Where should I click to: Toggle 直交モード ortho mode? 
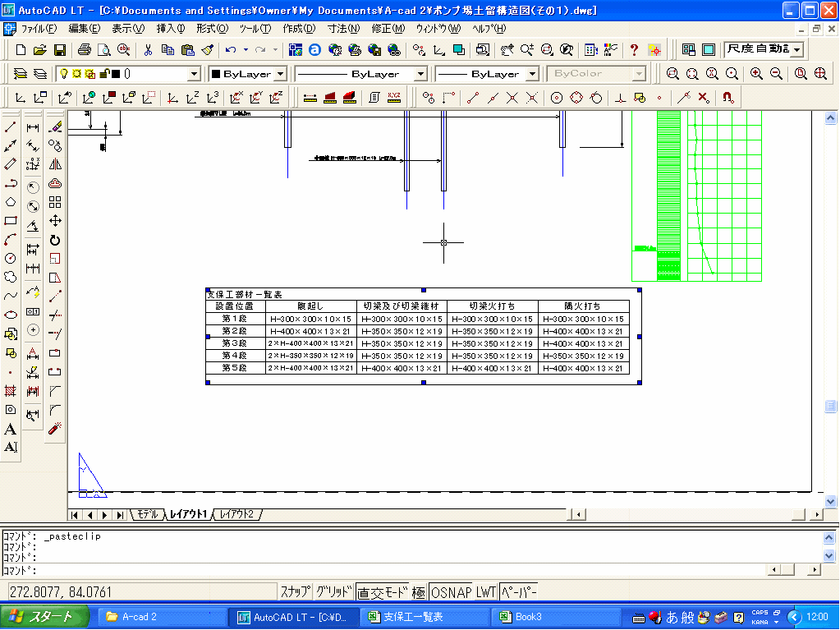coord(383,592)
